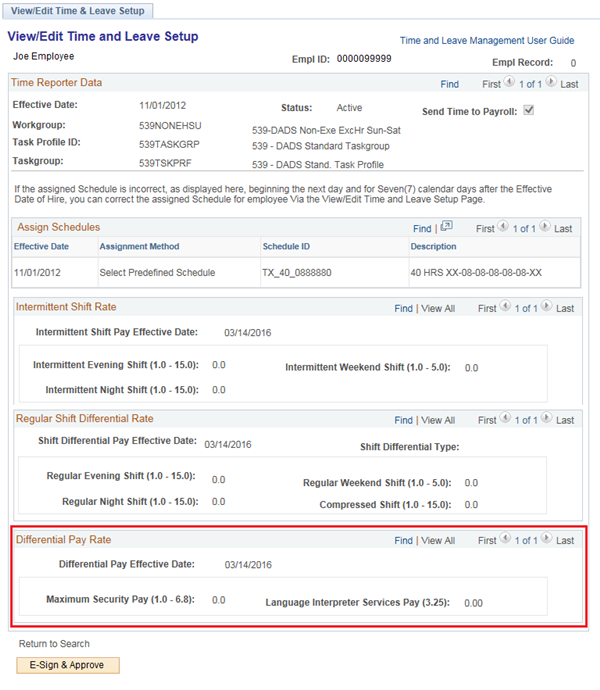The image size is (600, 690).
Task: Click View All in Intermittent Shift Rate section
Action: tap(438, 309)
